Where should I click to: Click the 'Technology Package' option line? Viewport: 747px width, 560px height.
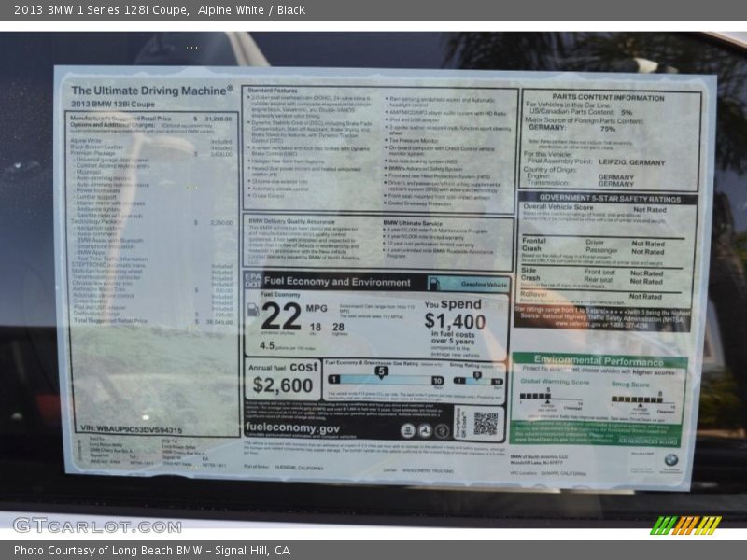[152, 222]
